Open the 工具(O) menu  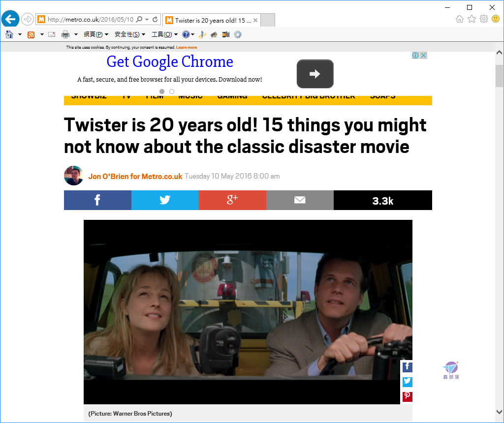(x=164, y=34)
